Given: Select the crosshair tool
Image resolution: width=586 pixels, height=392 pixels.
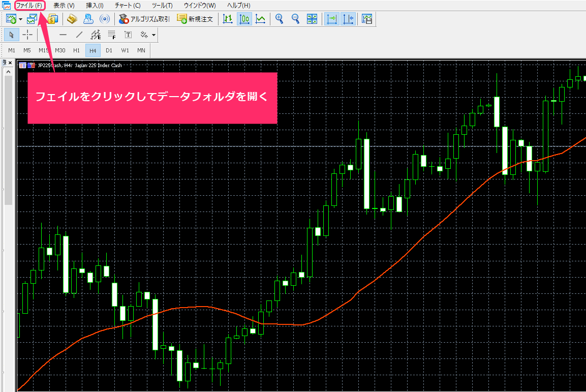Looking at the screenshot, I should 27,35.
